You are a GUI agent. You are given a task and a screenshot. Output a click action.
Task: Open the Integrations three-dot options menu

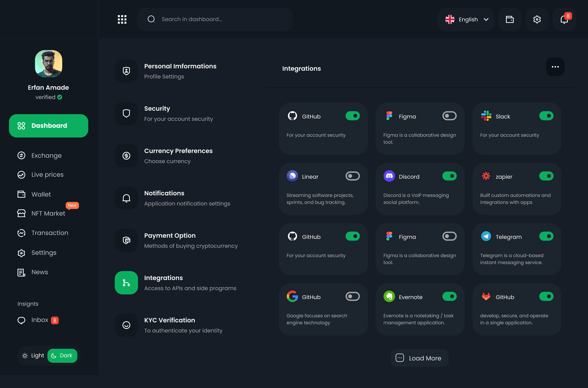pos(555,67)
